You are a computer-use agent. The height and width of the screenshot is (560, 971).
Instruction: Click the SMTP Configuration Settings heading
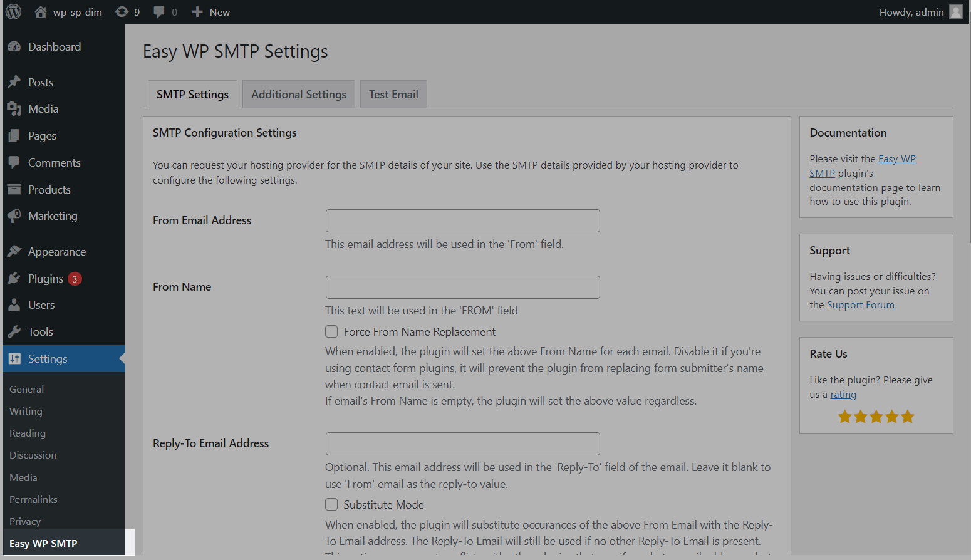click(x=225, y=133)
